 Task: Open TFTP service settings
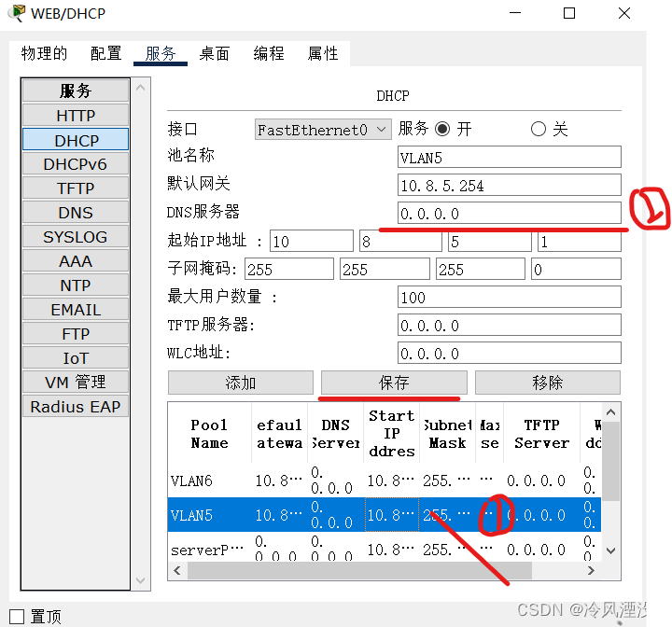[x=76, y=188]
